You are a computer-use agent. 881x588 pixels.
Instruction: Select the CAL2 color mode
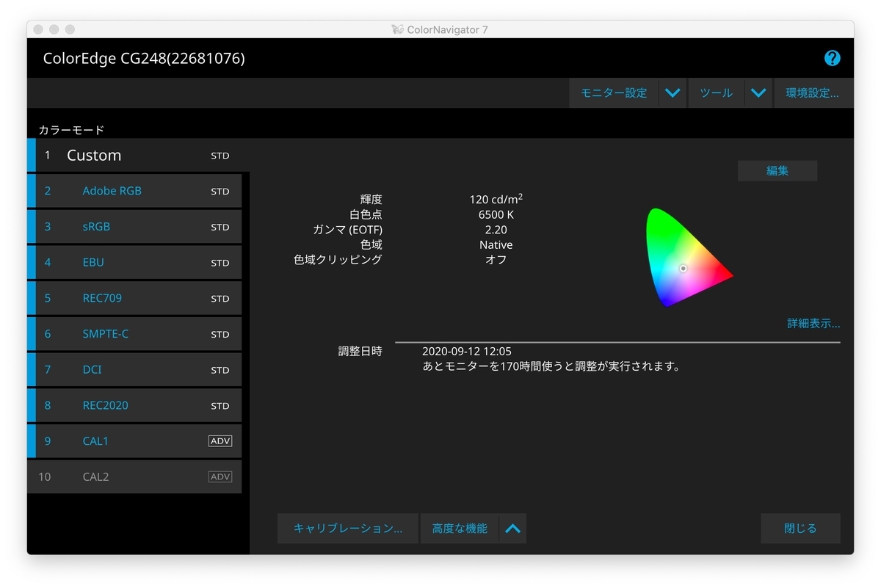click(134, 477)
